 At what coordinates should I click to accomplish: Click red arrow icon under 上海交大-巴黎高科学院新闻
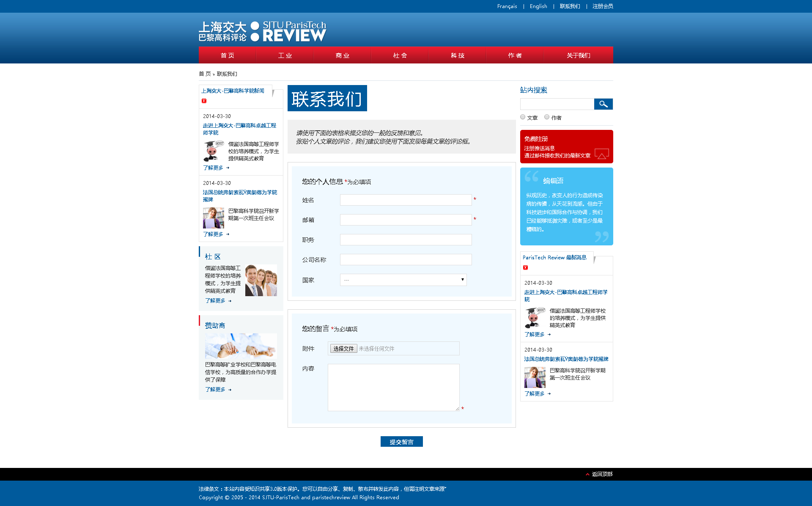(x=204, y=101)
